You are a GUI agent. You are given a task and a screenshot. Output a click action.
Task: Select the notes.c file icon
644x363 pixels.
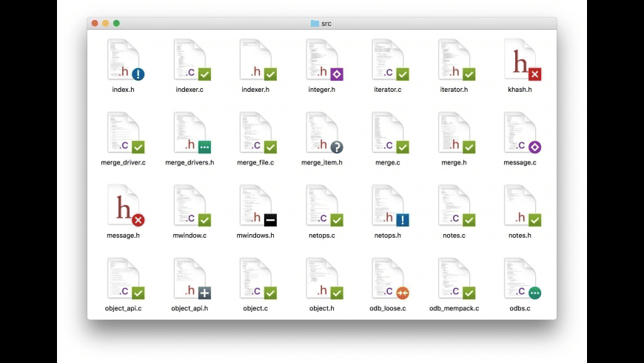pos(455,205)
